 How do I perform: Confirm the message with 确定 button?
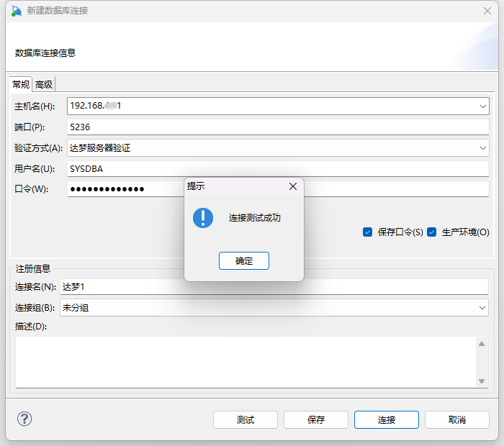[244, 260]
